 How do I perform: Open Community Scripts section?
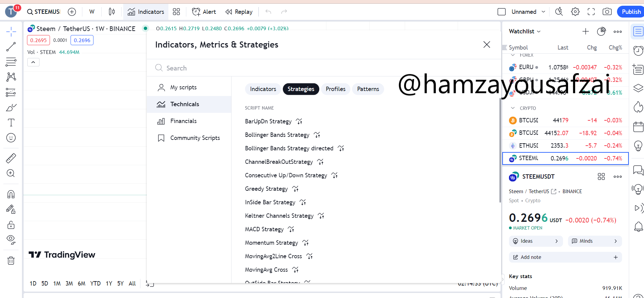pyautogui.click(x=189, y=138)
